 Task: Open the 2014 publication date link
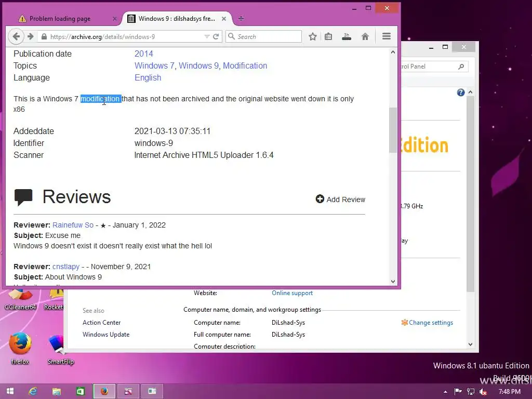144,54
